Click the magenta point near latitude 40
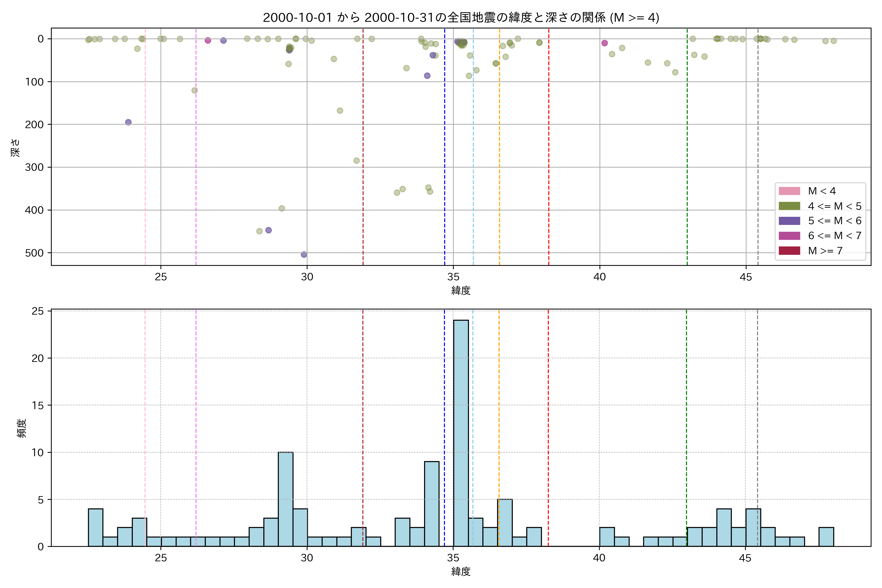The height and width of the screenshot is (588, 882). pos(604,43)
